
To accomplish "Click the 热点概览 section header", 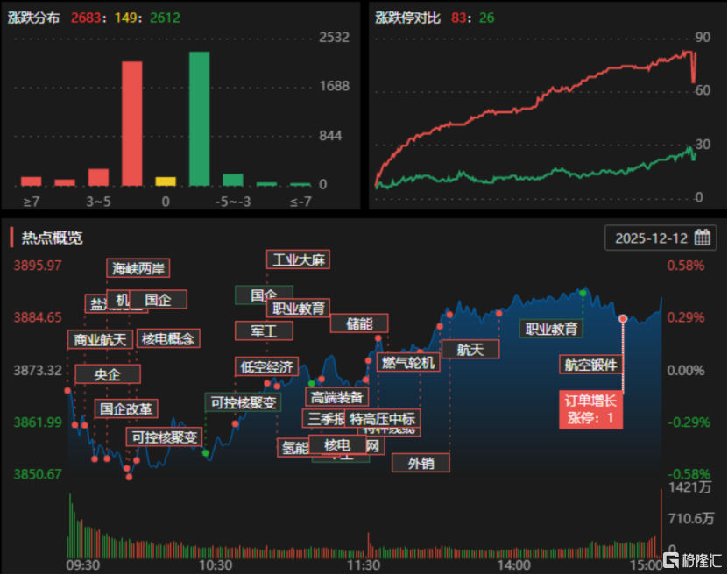I will [52, 238].
